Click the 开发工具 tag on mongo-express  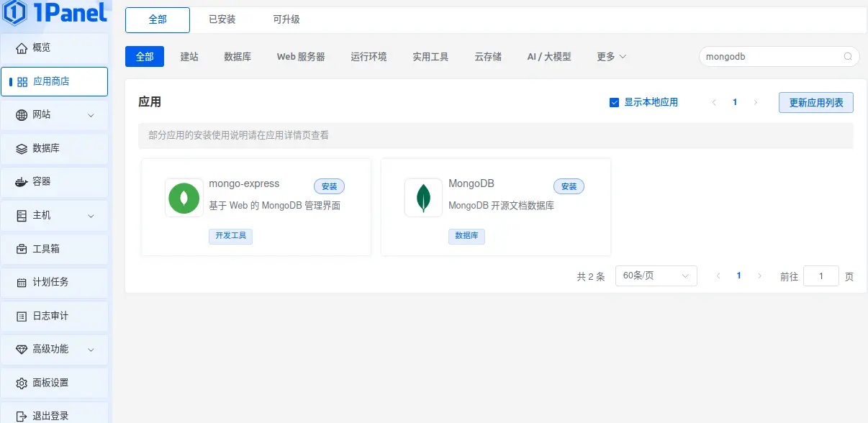pos(230,236)
